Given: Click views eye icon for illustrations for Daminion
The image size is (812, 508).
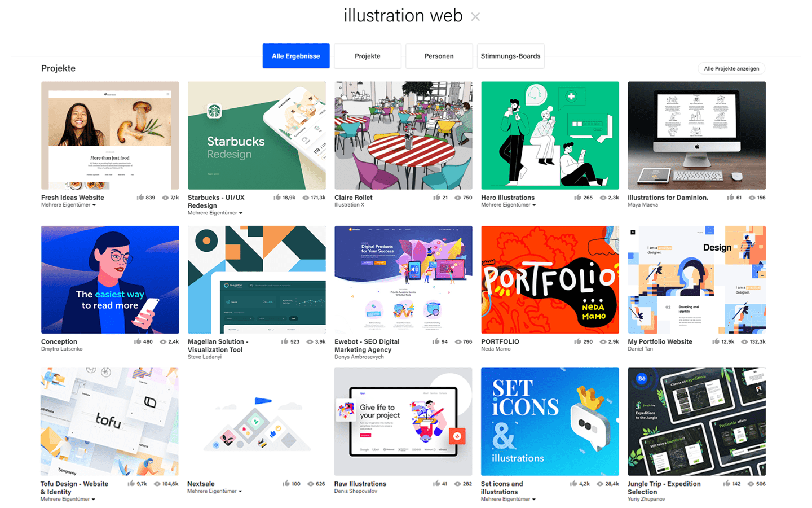Looking at the screenshot, I should point(752,198).
